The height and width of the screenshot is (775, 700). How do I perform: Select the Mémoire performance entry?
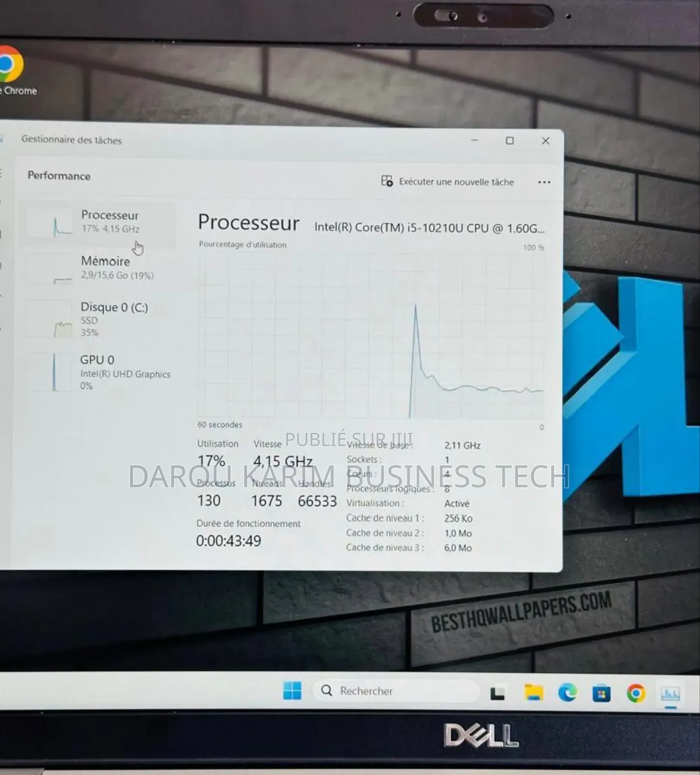pos(106,267)
